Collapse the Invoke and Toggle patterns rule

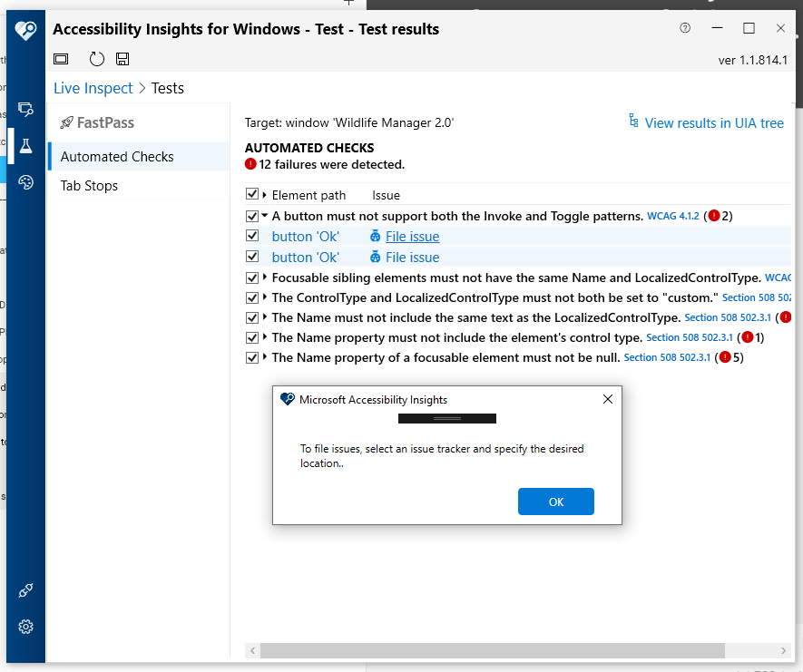[264, 216]
